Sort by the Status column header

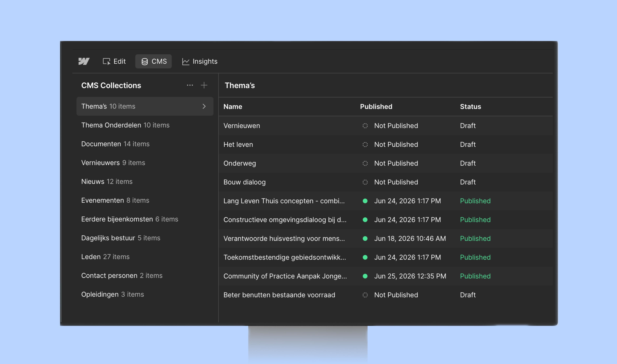[x=470, y=107]
